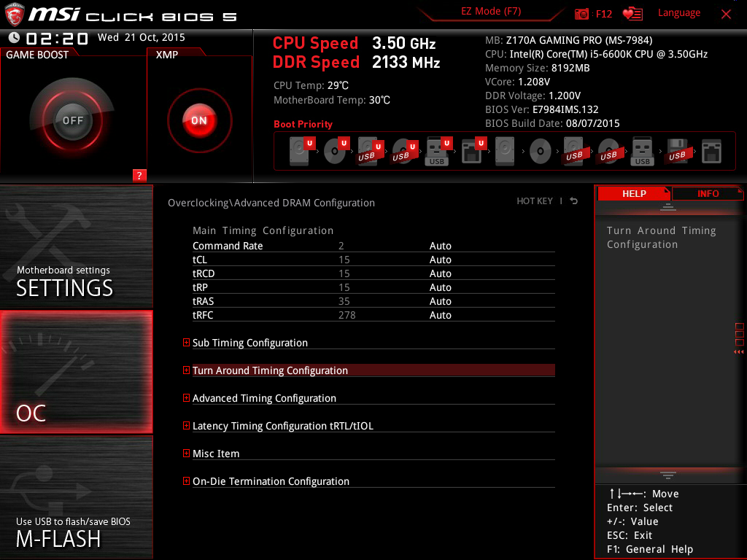Click the back arrow next to HOT KEY
747x560 pixels.
click(x=574, y=201)
